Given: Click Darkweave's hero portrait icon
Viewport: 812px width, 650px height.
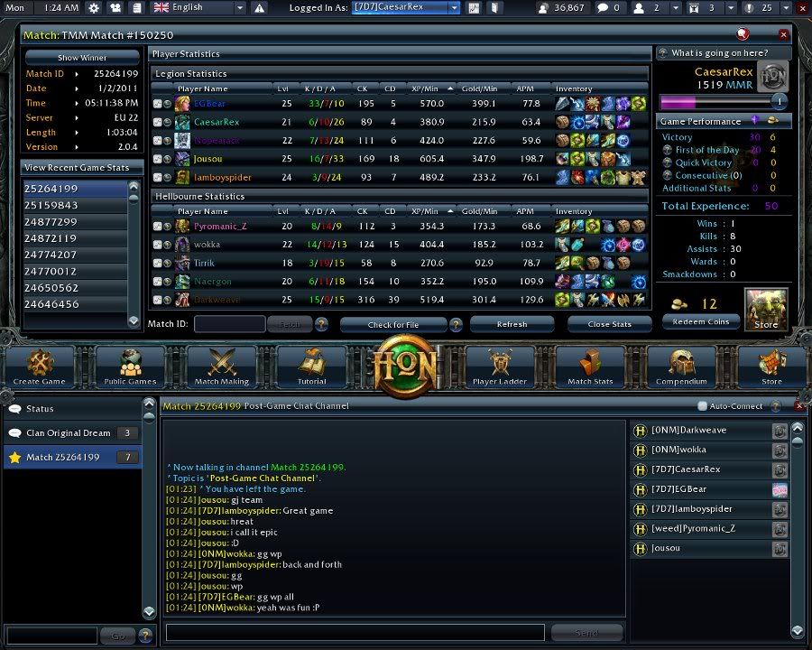Looking at the screenshot, I should pos(182,300).
